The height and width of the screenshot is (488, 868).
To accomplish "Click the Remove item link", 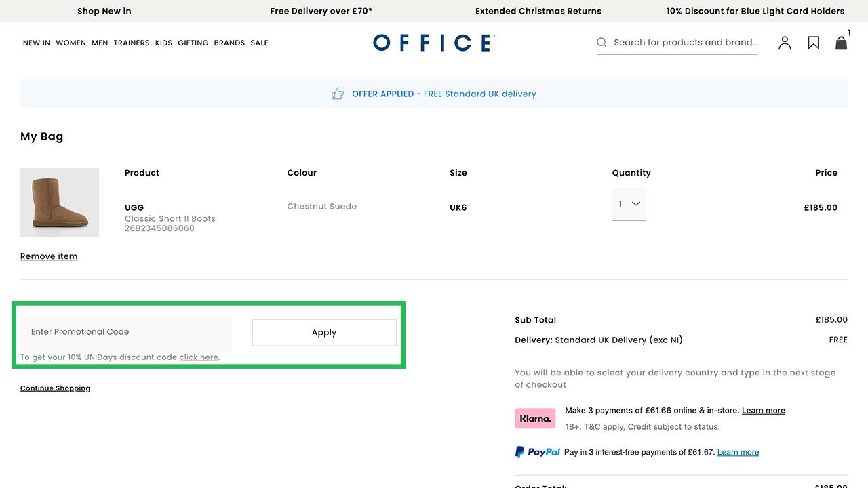I will 49,256.
